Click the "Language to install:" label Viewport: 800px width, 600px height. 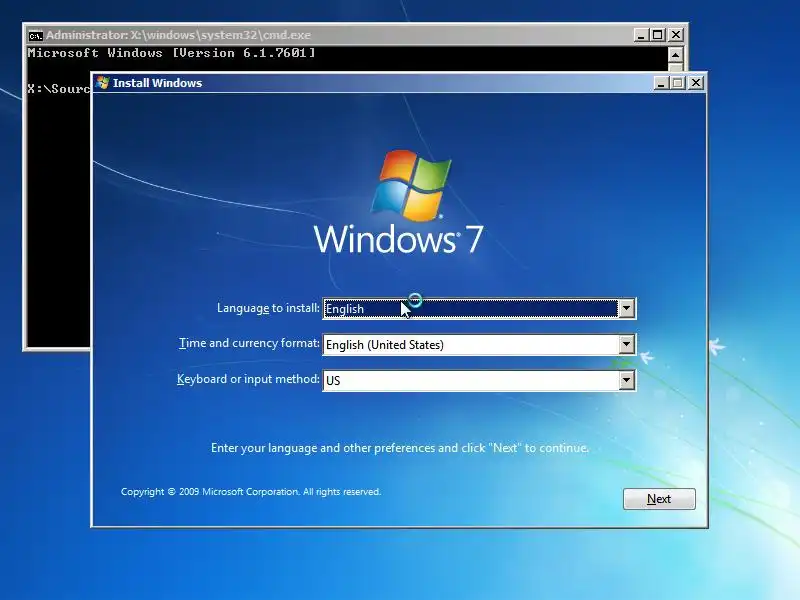tap(268, 308)
